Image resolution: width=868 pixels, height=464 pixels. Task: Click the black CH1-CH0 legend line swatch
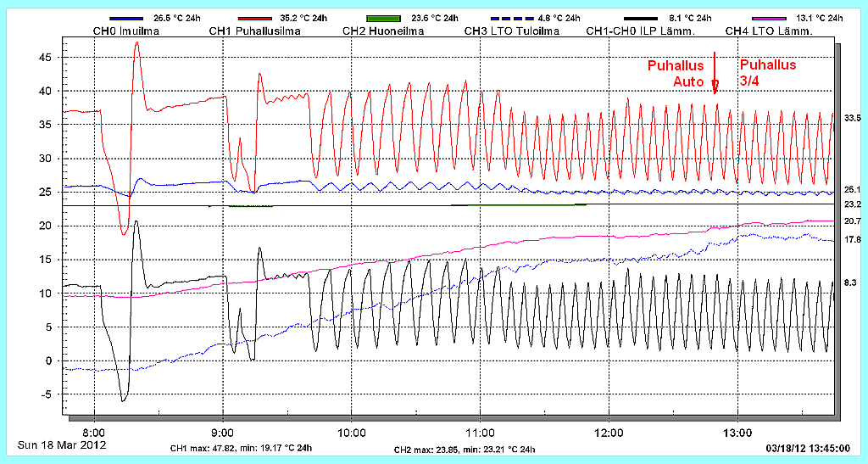click(x=641, y=19)
